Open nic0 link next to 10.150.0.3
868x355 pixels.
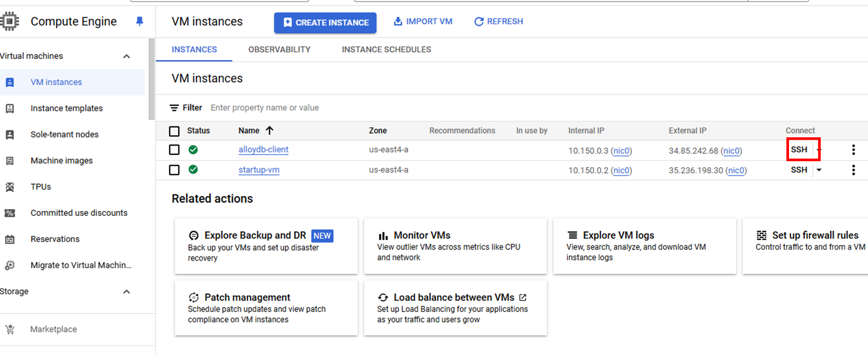[x=621, y=151]
